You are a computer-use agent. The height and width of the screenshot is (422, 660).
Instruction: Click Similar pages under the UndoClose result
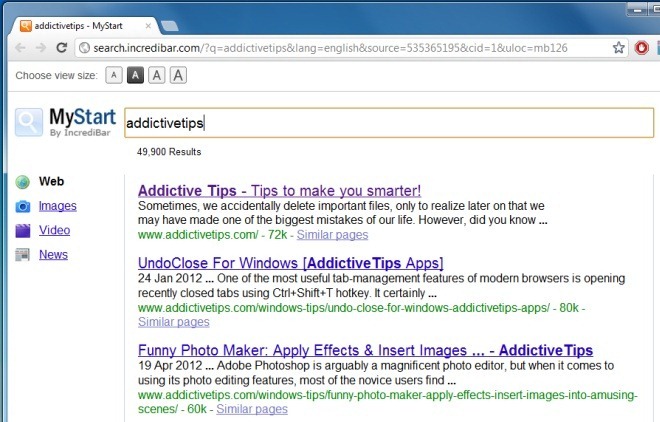click(173, 322)
